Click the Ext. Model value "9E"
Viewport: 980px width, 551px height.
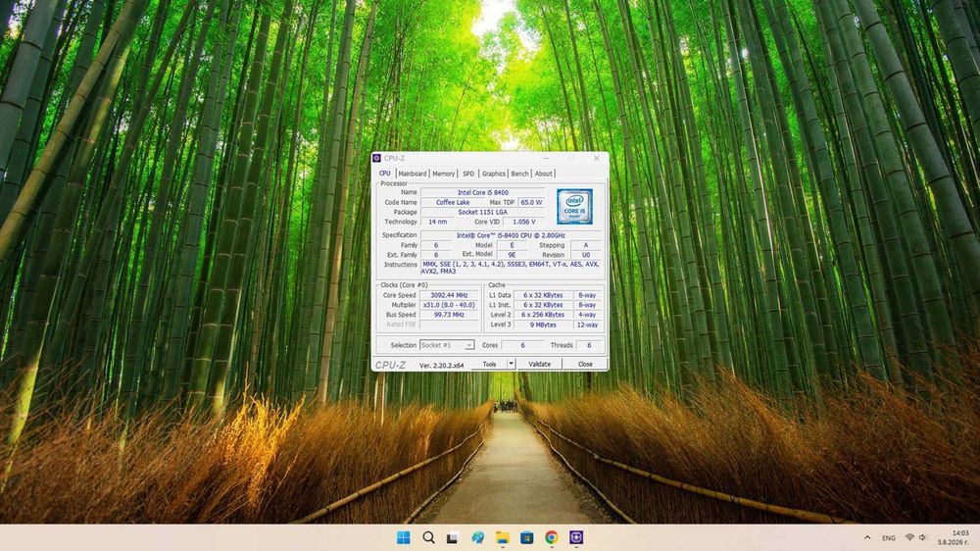click(512, 255)
